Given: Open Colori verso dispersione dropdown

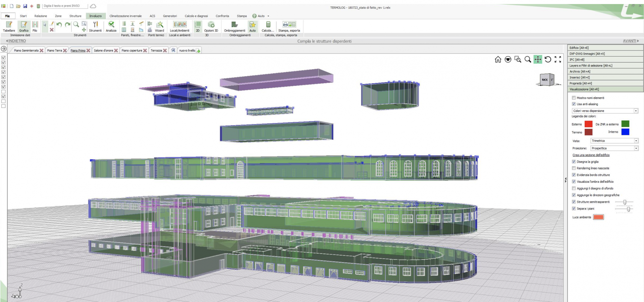Looking at the screenshot, I should [x=605, y=111].
